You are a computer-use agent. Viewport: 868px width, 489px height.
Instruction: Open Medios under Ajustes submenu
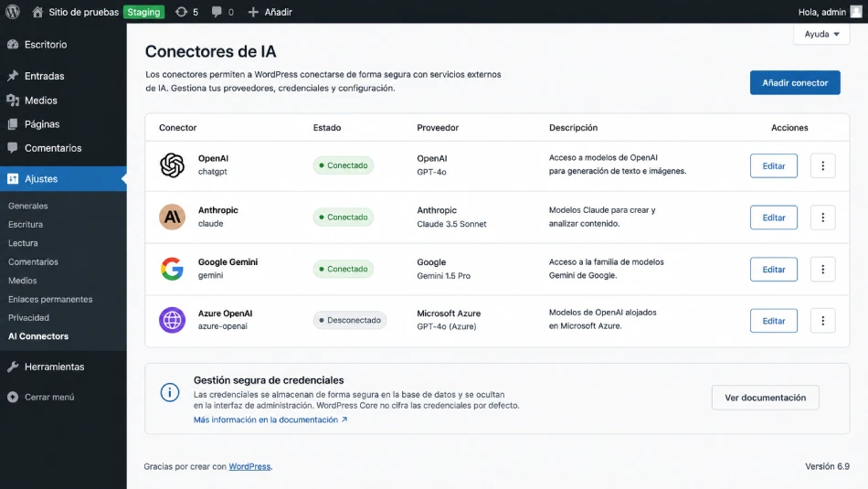point(22,281)
